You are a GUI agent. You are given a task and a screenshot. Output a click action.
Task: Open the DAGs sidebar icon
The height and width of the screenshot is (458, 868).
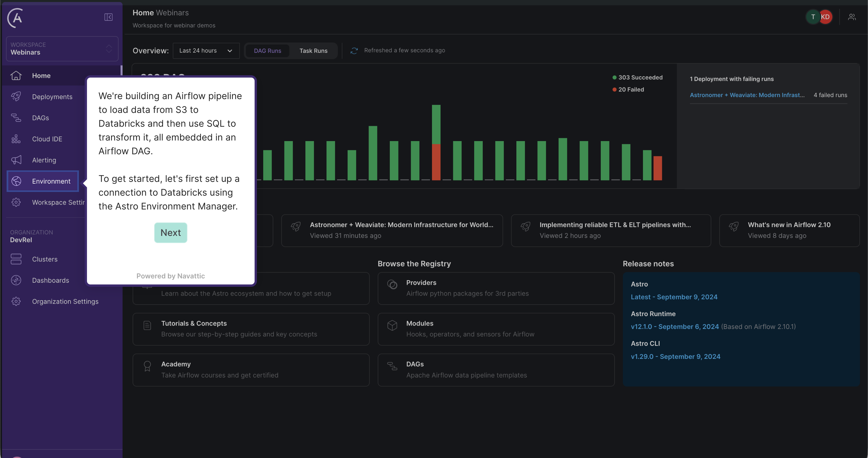pyautogui.click(x=16, y=118)
